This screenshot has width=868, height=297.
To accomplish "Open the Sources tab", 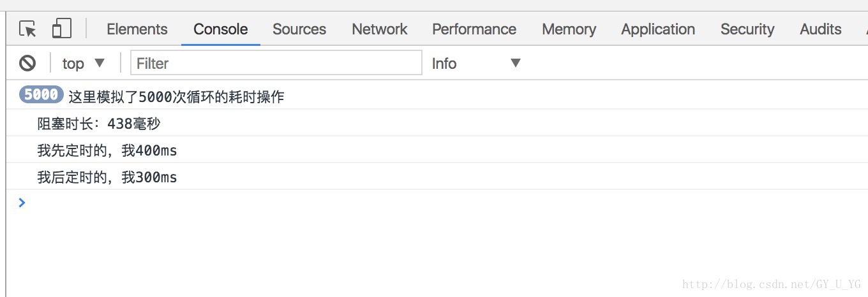I will tap(299, 29).
